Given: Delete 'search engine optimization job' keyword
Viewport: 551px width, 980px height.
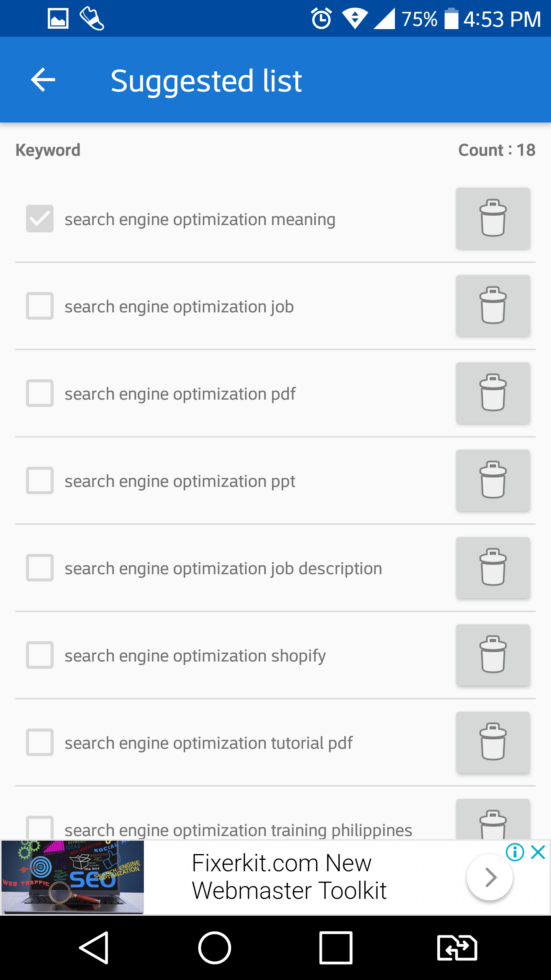Looking at the screenshot, I should pyautogui.click(x=493, y=306).
